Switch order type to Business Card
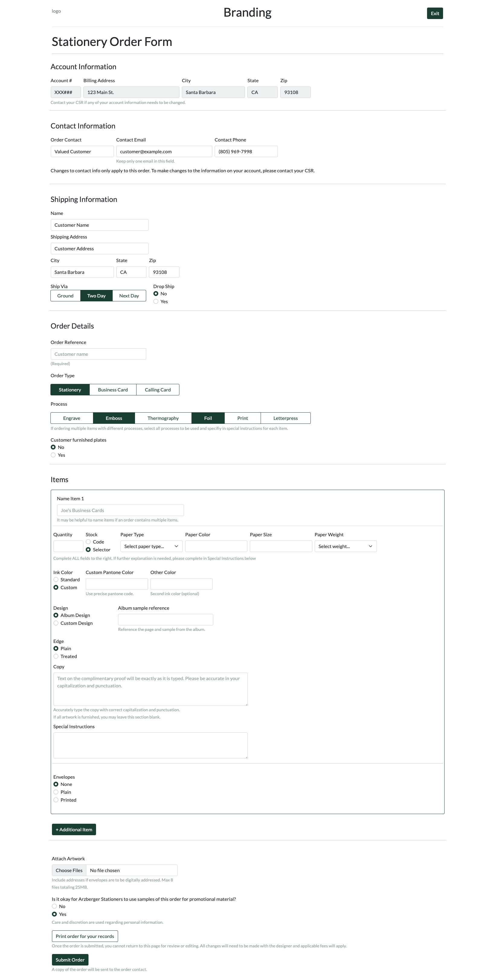 (x=113, y=390)
